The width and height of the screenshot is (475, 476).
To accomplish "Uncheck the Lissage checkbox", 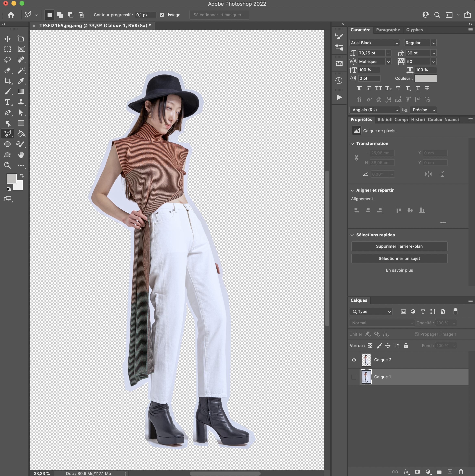I will tap(162, 15).
